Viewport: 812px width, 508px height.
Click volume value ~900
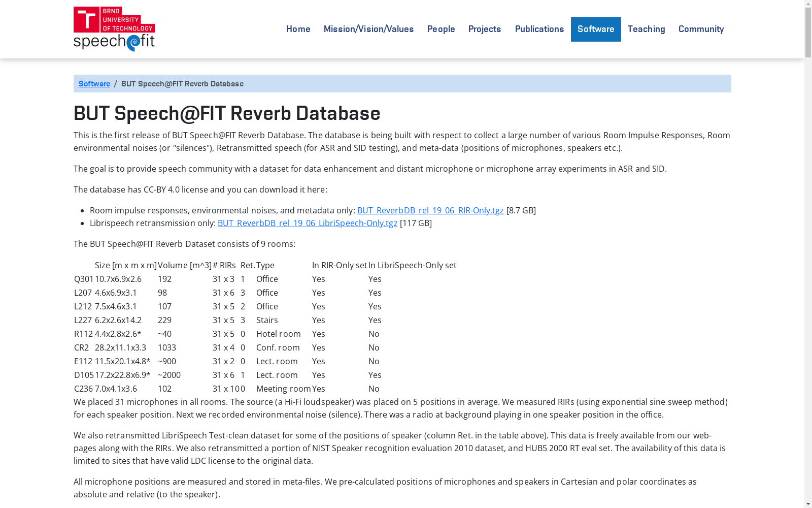167,361
